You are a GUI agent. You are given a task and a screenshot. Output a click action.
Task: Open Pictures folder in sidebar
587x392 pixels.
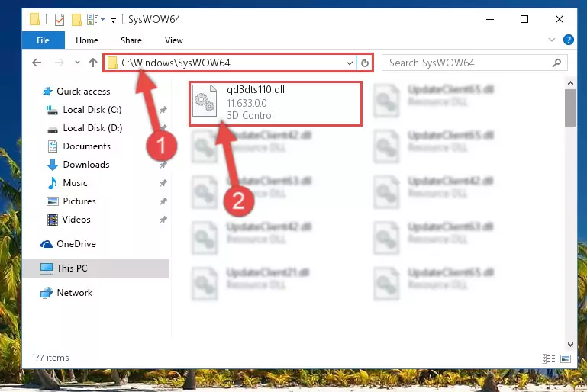point(79,201)
